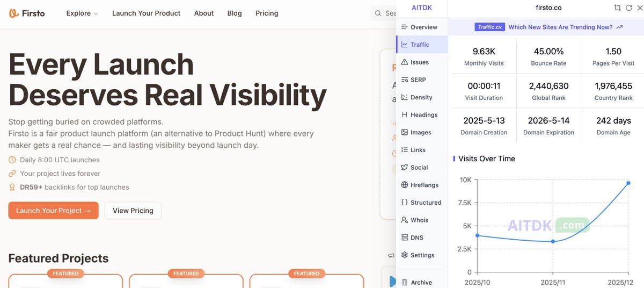Click the 9.63K Monthly Visits value
The image size is (644, 288).
(x=484, y=52)
